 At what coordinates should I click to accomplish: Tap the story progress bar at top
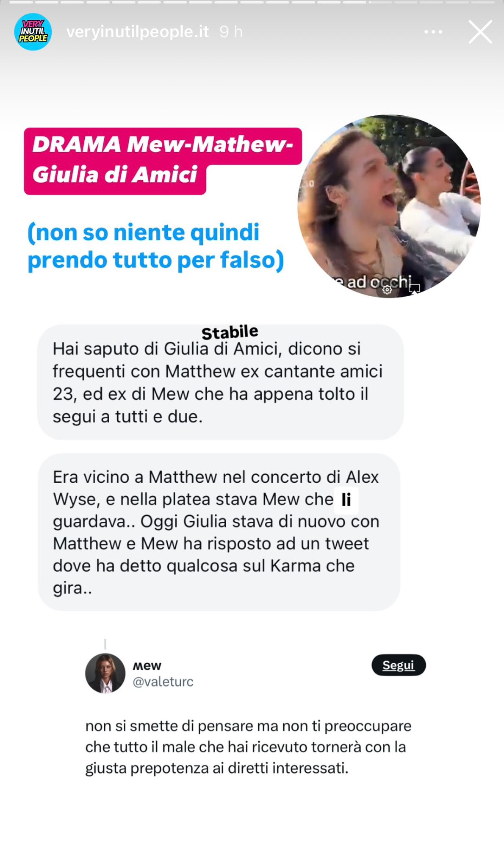[x=252, y=3]
